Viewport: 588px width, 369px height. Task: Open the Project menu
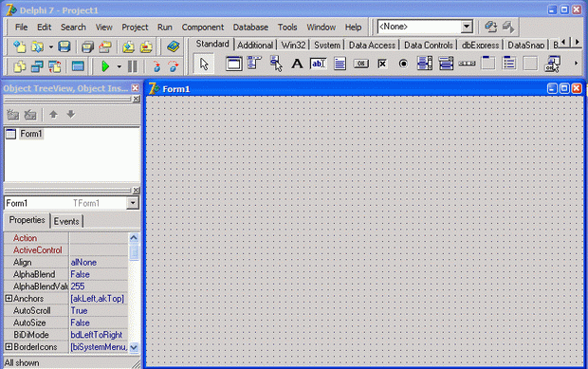tap(135, 27)
